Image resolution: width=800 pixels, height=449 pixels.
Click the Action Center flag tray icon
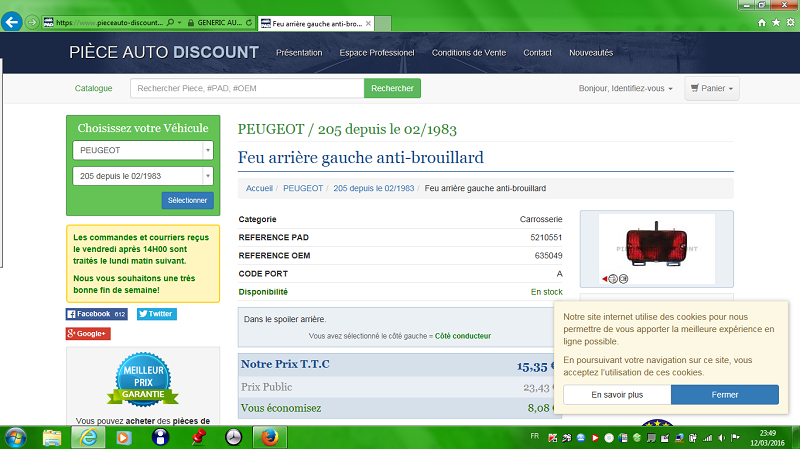point(735,438)
